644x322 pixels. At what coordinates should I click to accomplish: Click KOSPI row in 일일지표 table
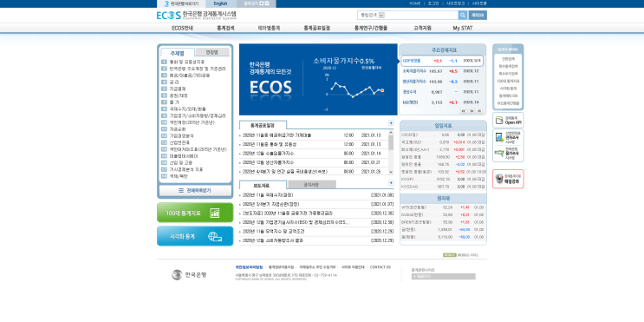point(443,180)
